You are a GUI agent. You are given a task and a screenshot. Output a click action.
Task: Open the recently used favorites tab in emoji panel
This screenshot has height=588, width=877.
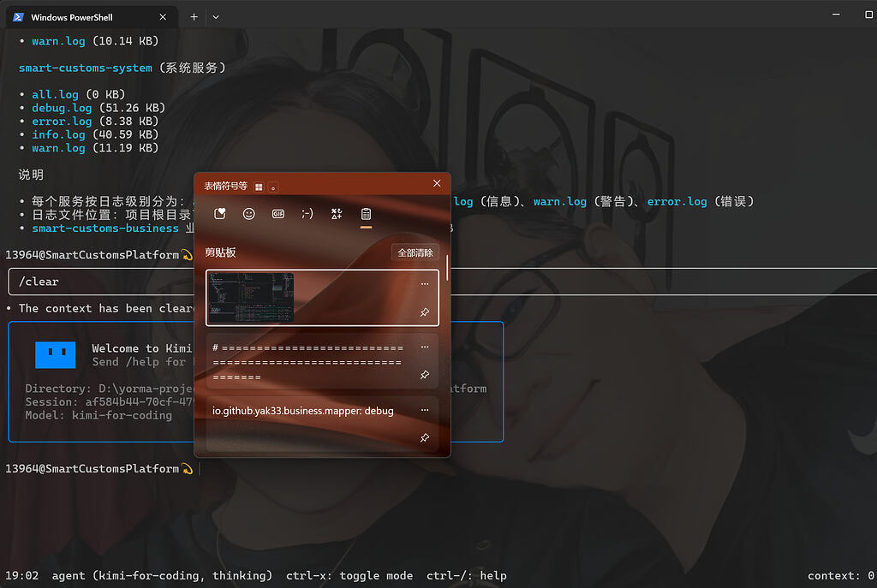pos(220,213)
